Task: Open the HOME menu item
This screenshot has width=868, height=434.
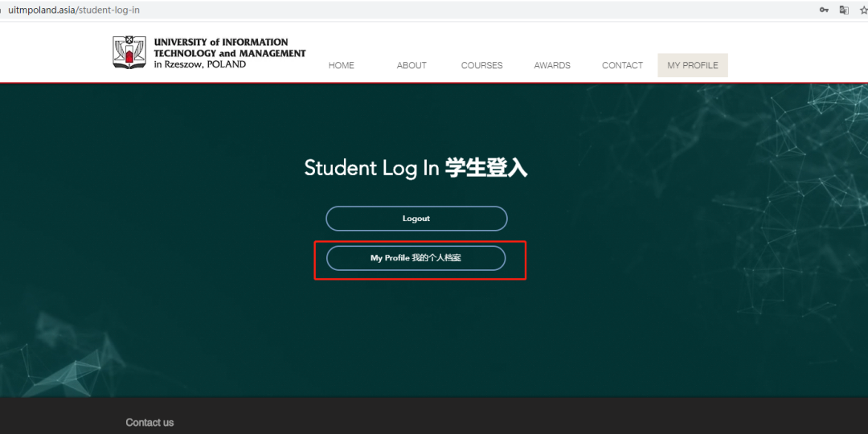Action: pyautogui.click(x=341, y=65)
